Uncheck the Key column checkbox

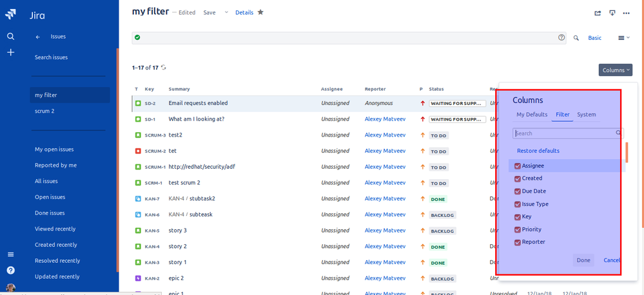pyautogui.click(x=518, y=217)
